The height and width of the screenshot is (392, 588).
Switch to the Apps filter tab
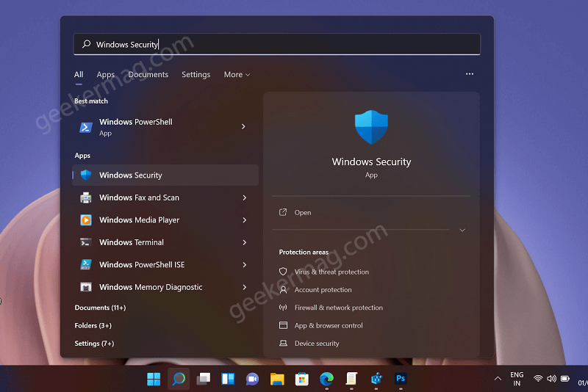[x=105, y=74]
